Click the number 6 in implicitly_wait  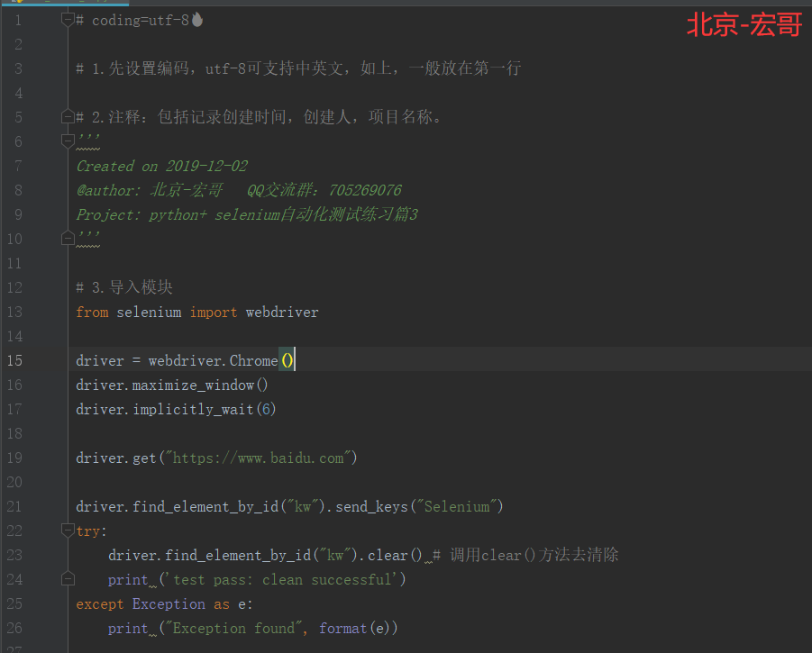tap(266, 409)
